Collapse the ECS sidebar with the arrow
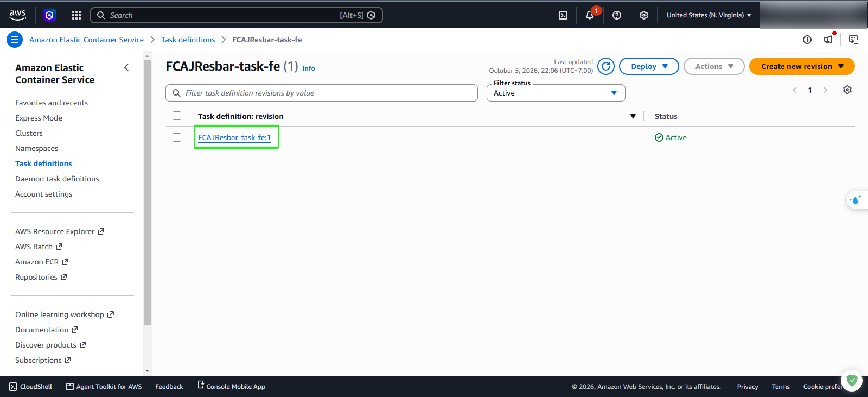Viewport: 868px width, 397px height. pos(126,67)
